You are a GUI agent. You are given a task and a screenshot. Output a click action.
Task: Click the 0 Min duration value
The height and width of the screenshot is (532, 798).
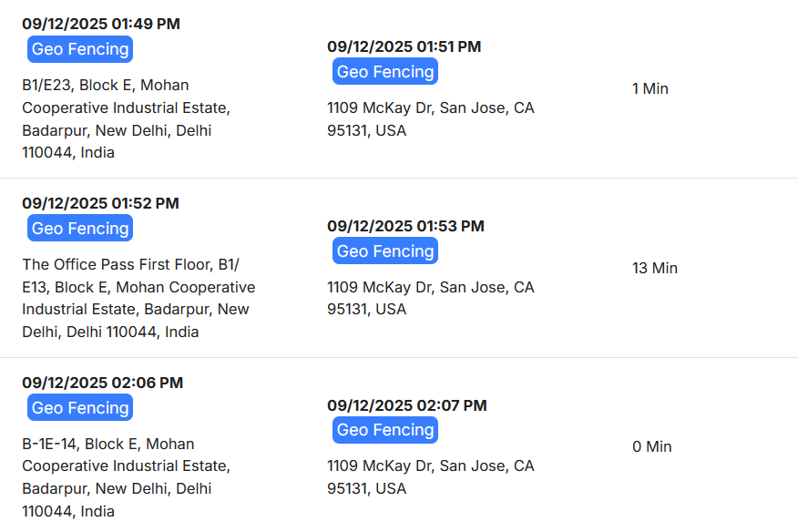point(651,446)
